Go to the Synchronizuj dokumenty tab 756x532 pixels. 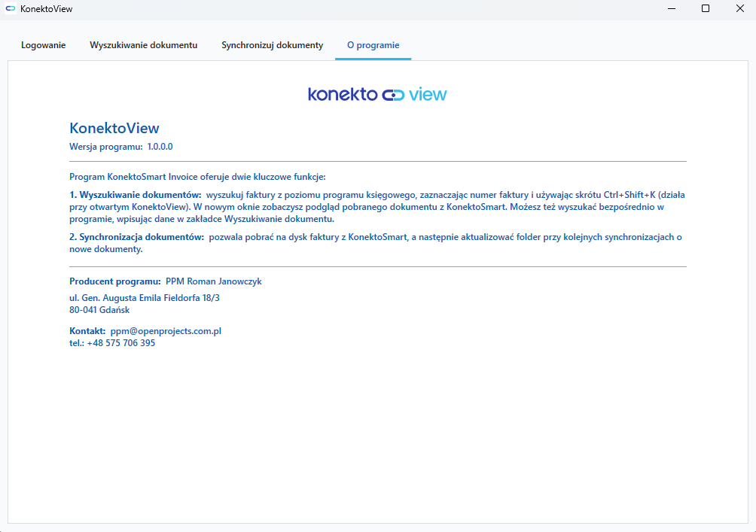(x=272, y=45)
